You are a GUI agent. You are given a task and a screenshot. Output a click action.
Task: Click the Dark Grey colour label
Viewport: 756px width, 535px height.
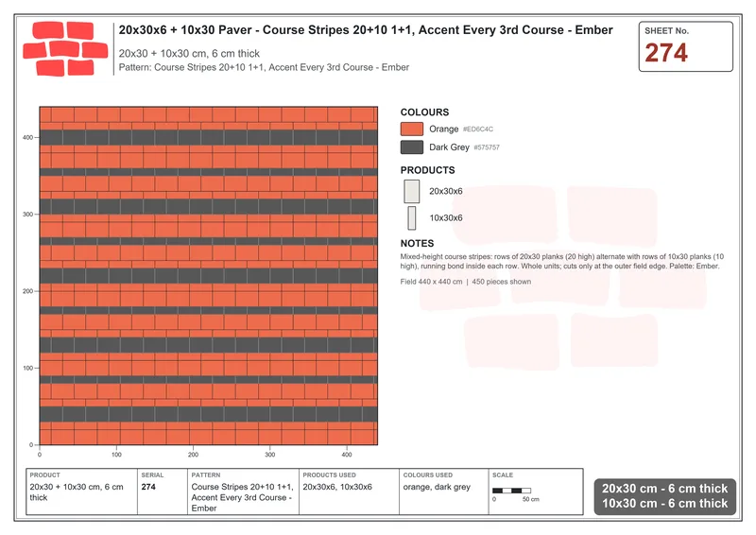click(x=449, y=147)
